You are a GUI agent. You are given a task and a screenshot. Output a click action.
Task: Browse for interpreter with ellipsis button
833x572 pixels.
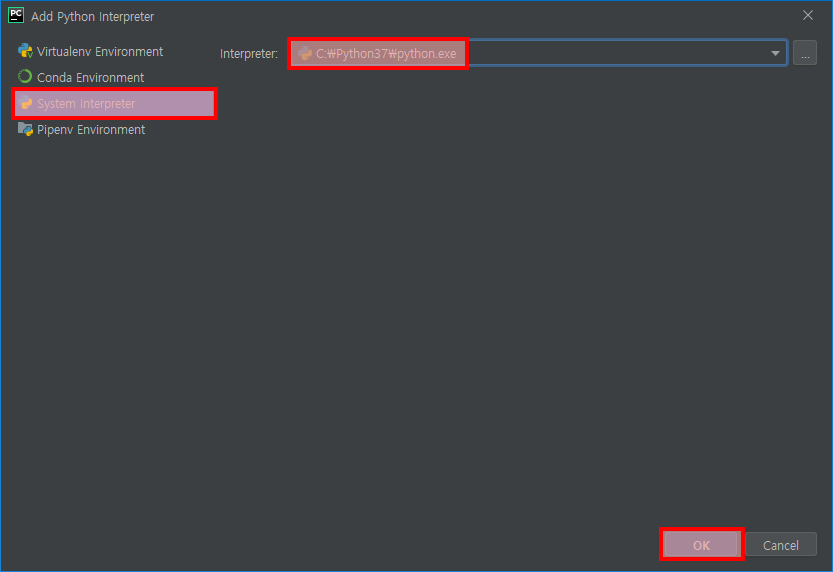click(805, 53)
